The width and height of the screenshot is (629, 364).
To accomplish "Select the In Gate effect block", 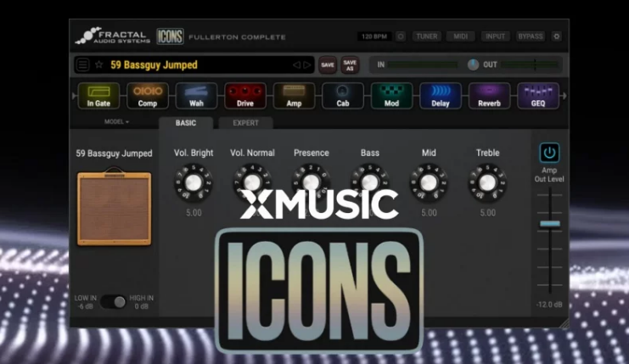I will (98, 96).
